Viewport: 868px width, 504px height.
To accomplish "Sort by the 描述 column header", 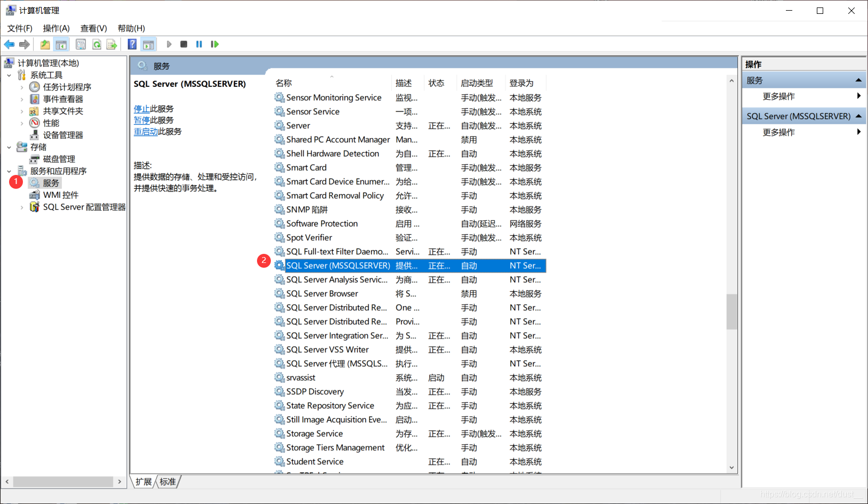I will coord(408,83).
